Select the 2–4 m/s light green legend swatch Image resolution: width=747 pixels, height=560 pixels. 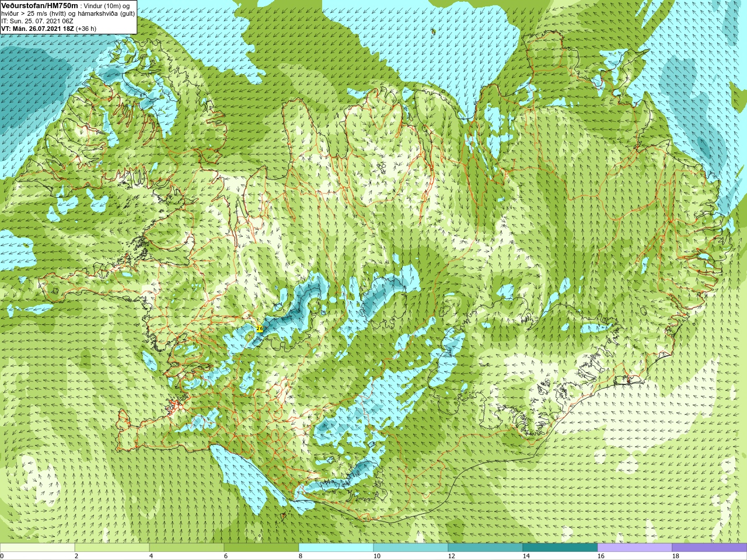tap(112, 548)
